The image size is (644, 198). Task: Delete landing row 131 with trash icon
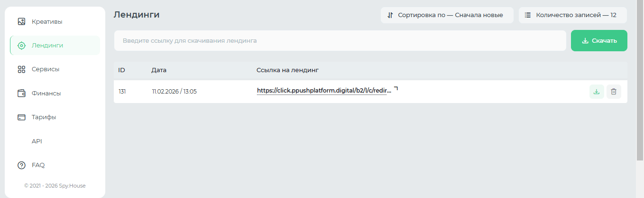(x=614, y=92)
